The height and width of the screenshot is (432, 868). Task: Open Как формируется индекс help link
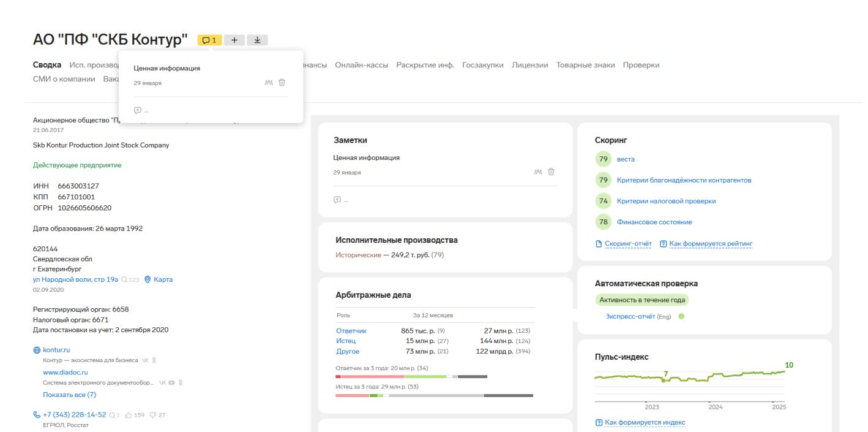645,423
